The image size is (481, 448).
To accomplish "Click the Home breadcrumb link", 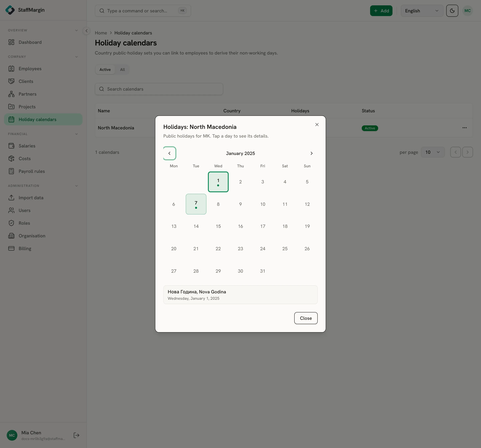I will 101,33.
